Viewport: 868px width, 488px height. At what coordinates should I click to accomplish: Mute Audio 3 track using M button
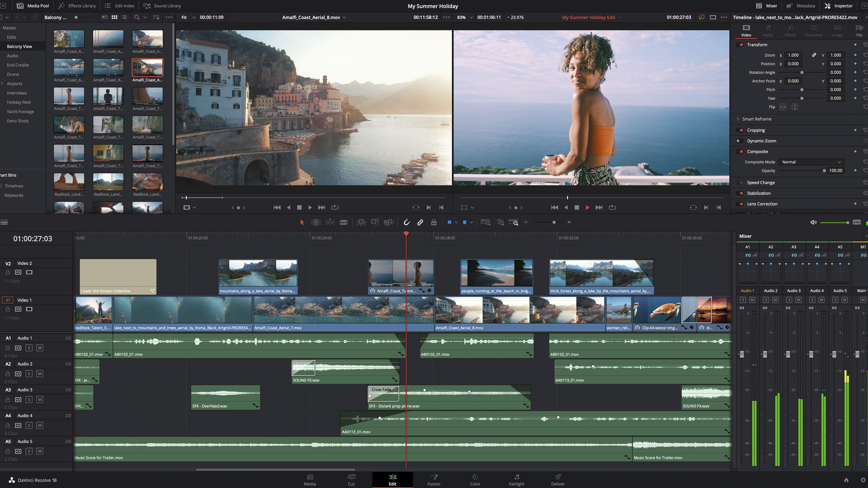(x=39, y=399)
